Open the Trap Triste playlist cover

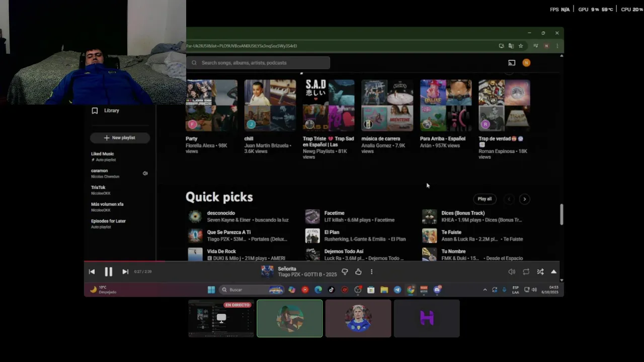[x=329, y=106]
